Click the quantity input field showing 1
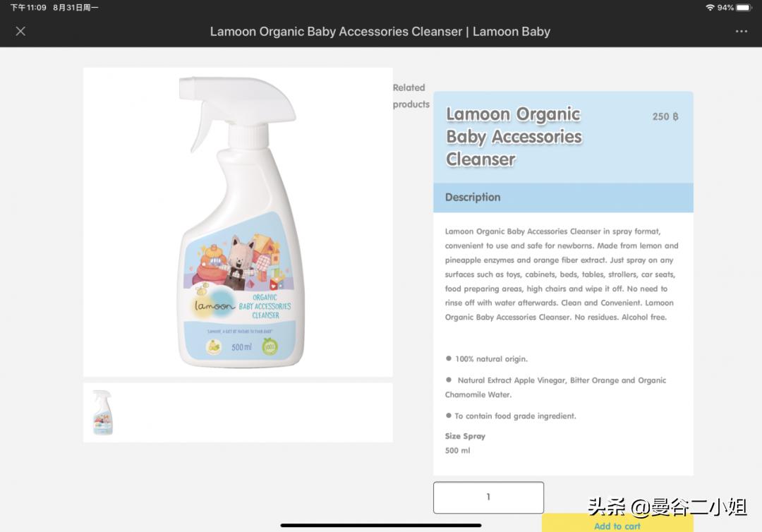This screenshot has height=532, width=762. click(x=488, y=497)
